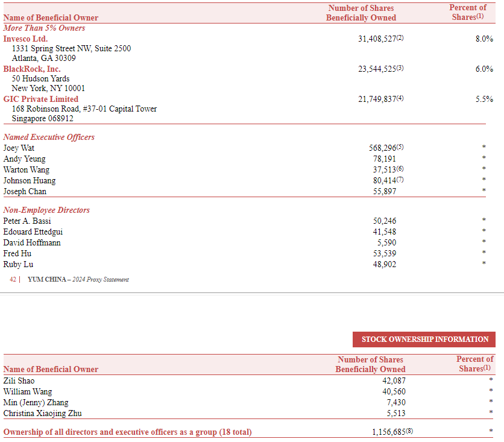Click Joey Wat's share count 568,296
Screen dimensions: 504x442
(382, 148)
